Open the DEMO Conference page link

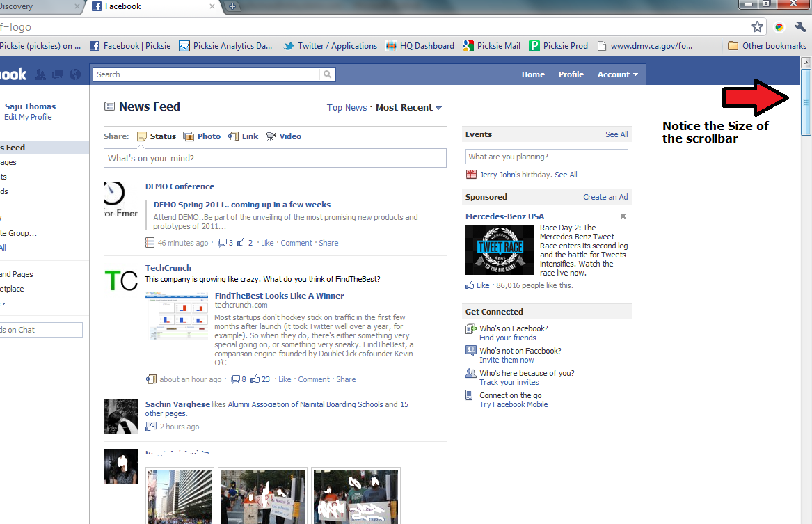pyautogui.click(x=180, y=186)
